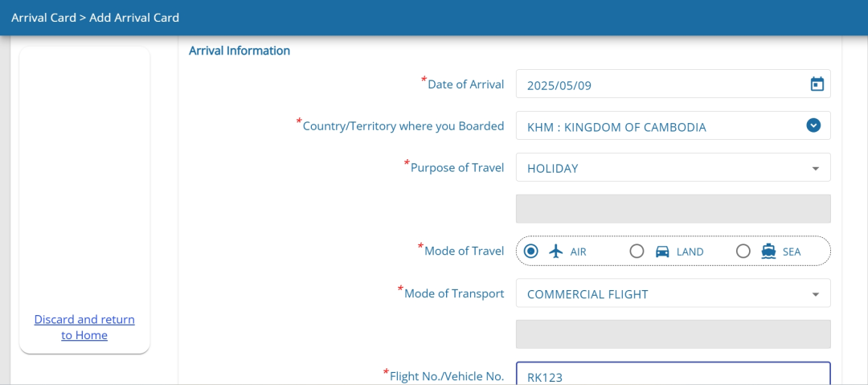This screenshot has height=385, width=868.
Task: Click the greyed field below Purpose of Travel
Action: [674, 209]
